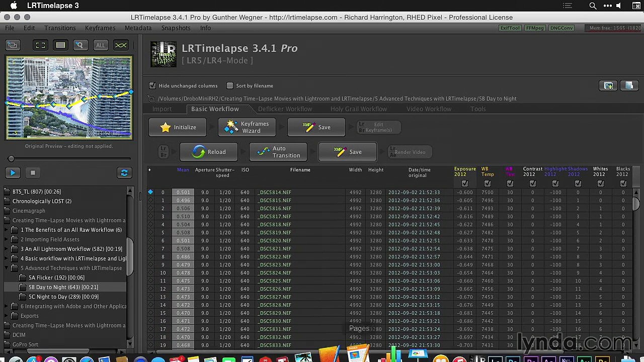Screen dimensions: 644x362
Task: Expand folder 4 Basic workflow with LRTimelapse
Action: pos(7,258)
